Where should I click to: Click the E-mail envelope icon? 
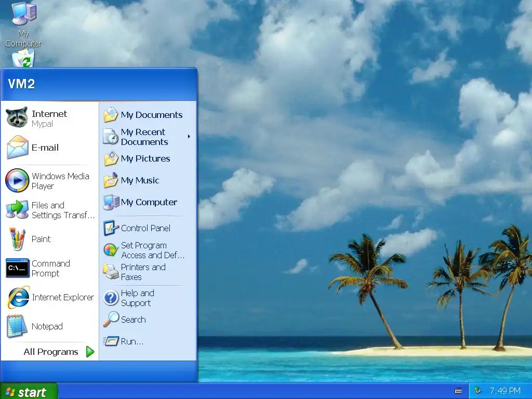tap(17, 147)
